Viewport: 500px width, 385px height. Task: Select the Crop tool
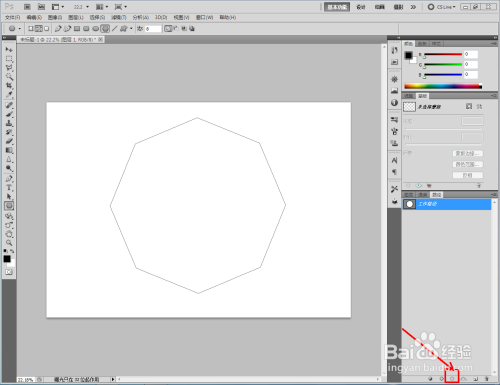click(9, 86)
